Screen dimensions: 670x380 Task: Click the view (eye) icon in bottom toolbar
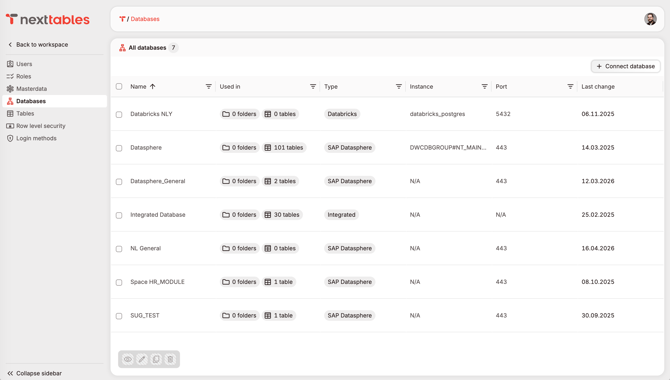128,359
